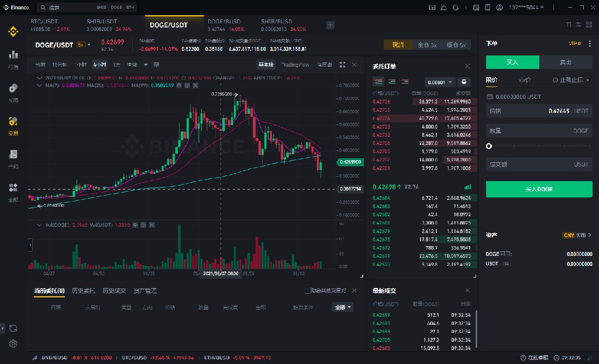Select the 现货 spot trading mode
Viewport: 599px width, 364px height.
coord(398,45)
